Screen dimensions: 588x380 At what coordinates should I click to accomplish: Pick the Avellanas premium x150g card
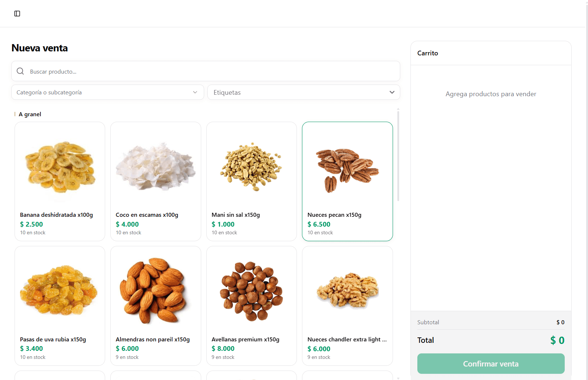(x=251, y=306)
